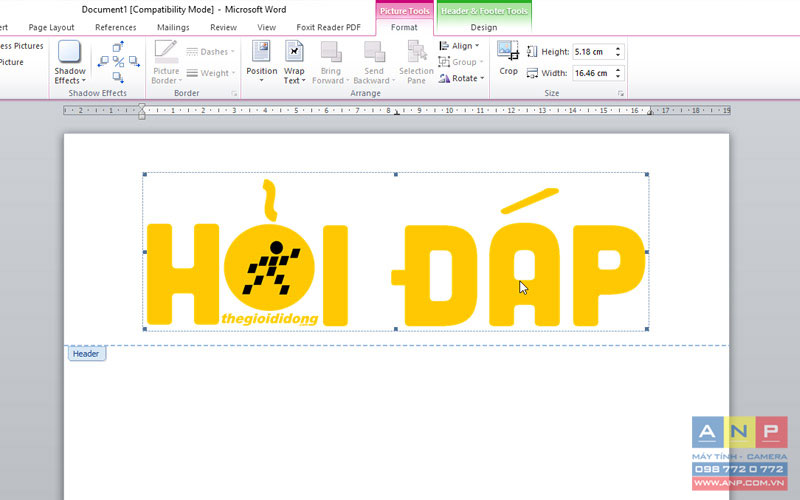
Task: Open the Shadow Effects gallery
Action: pyautogui.click(x=70, y=62)
